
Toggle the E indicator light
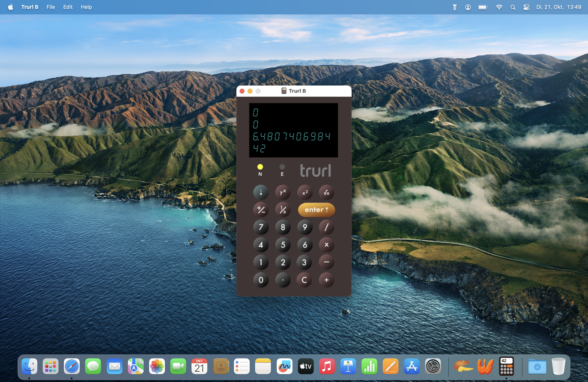[x=282, y=167]
